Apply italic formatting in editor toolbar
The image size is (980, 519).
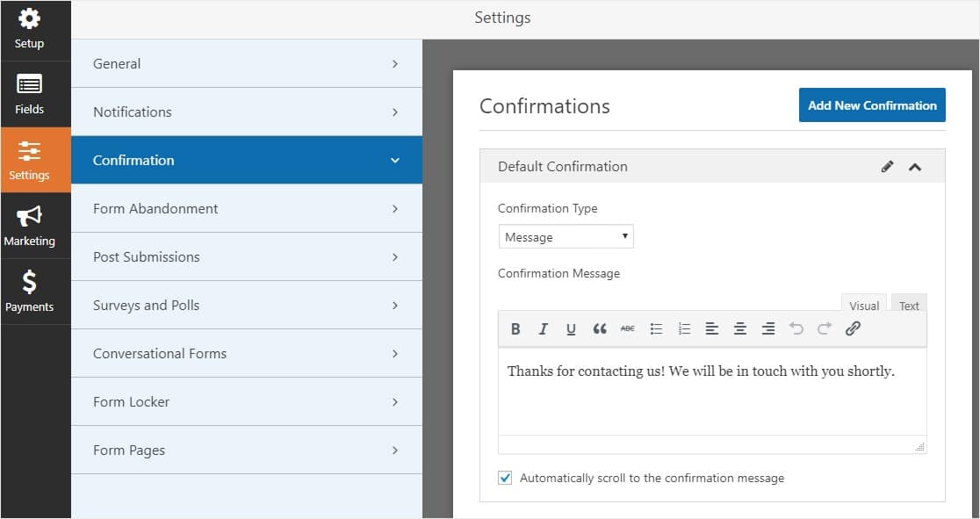click(544, 329)
